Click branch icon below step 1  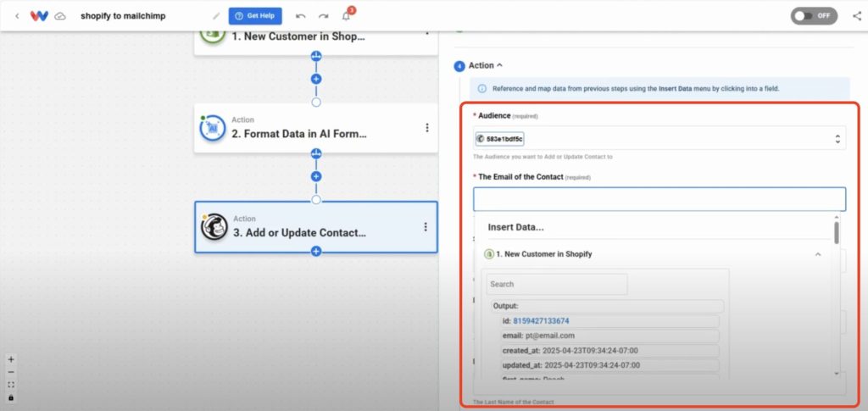[x=316, y=56]
